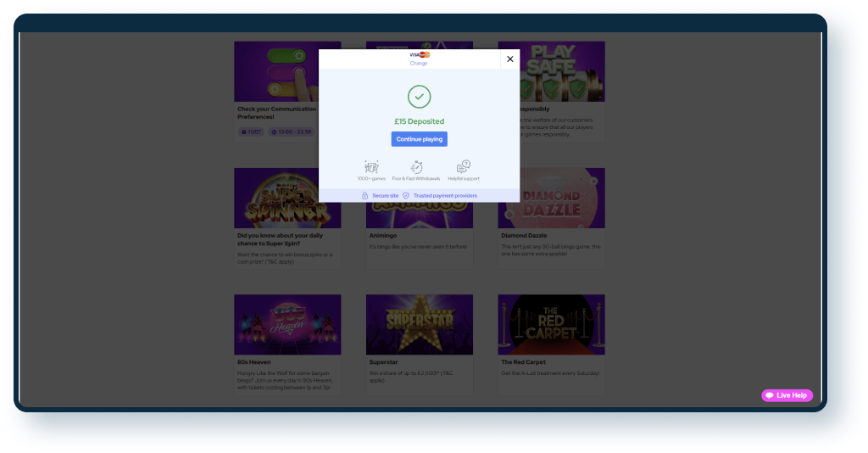This screenshot has width=868, height=453.
Task: Click the 13:00 - 23:59 time badge
Action: point(291,132)
